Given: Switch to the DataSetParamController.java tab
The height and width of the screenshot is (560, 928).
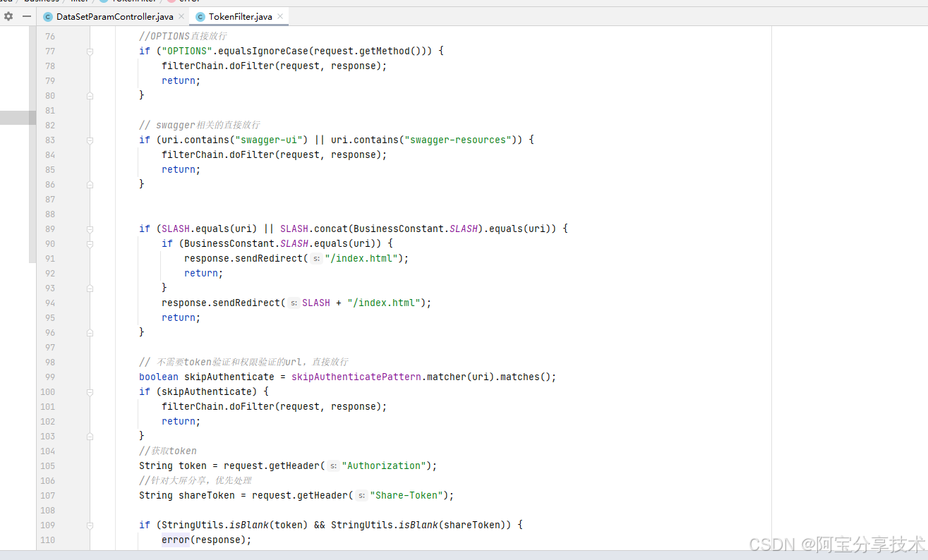Looking at the screenshot, I should click(x=114, y=16).
